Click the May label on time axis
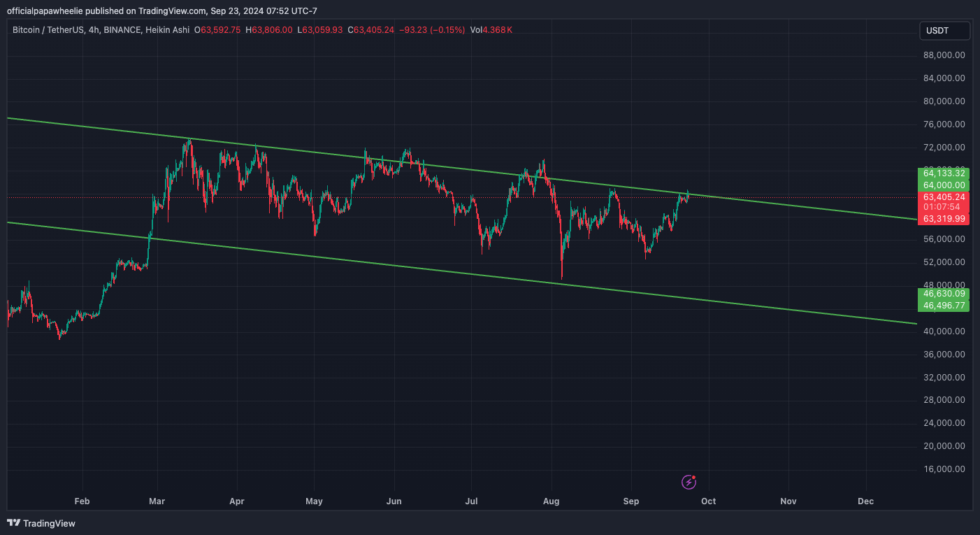This screenshot has height=535, width=980. tap(315, 501)
